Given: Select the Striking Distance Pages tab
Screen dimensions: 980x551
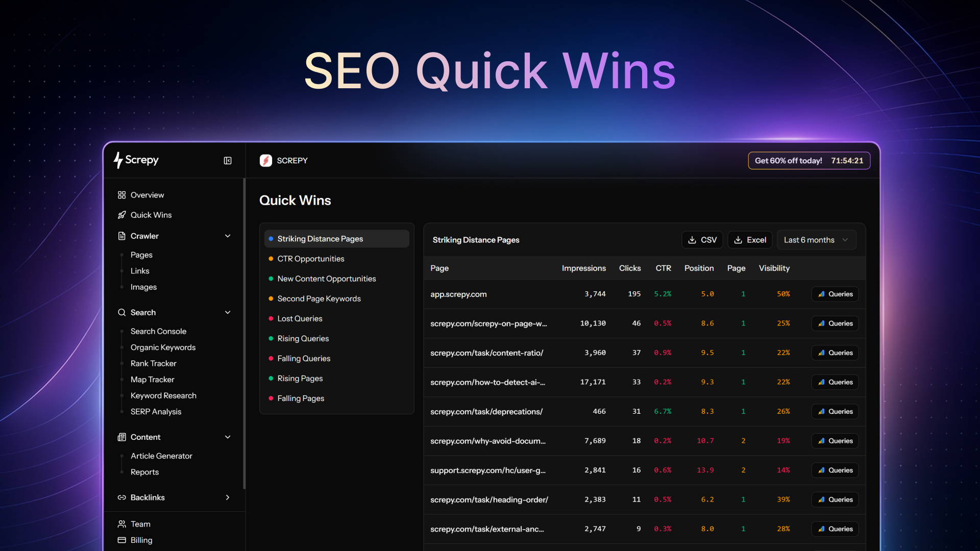Looking at the screenshot, I should point(337,239).
